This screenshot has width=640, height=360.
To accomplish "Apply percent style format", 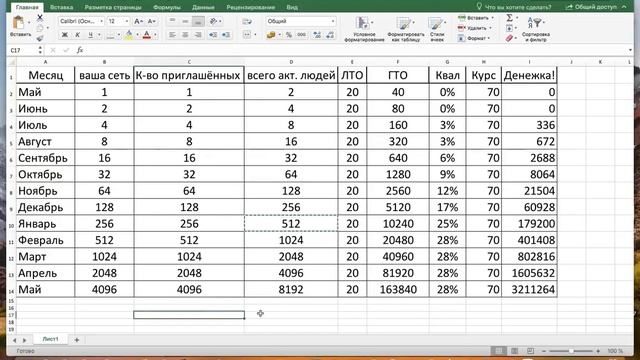I will (289, 35).
